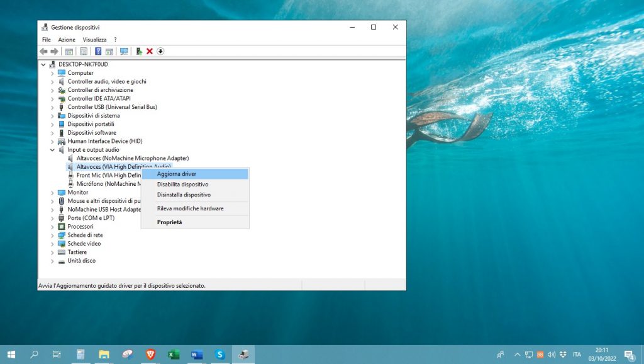Expand the Schede di rete category
The image size is (644, 364).
point(52,235)
